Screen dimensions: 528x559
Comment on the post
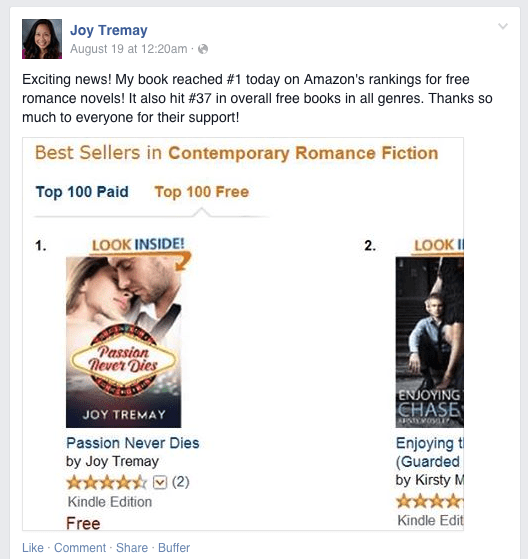click(80, 548)
